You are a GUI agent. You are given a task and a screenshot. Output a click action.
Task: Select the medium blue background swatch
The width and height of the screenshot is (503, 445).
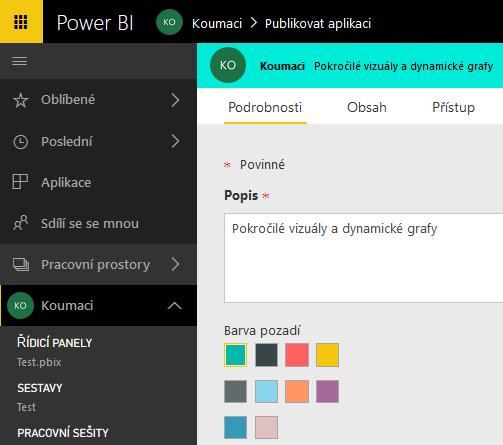tap(235, 427)
